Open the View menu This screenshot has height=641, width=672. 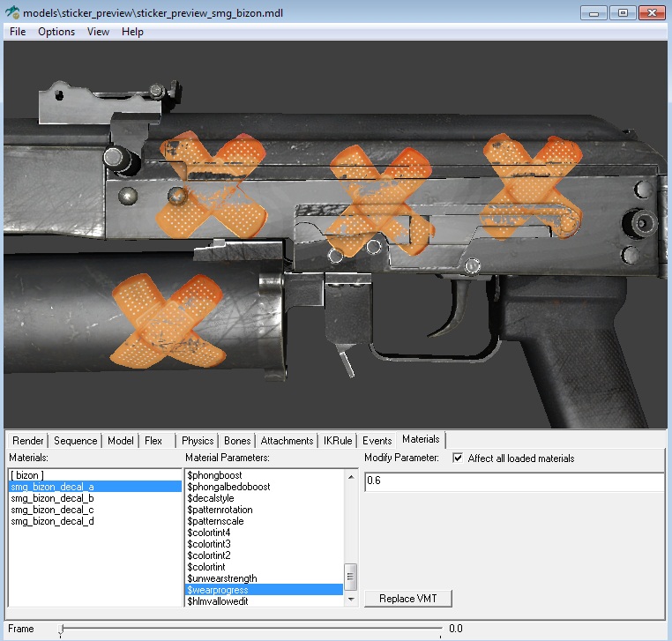(98, 32)
